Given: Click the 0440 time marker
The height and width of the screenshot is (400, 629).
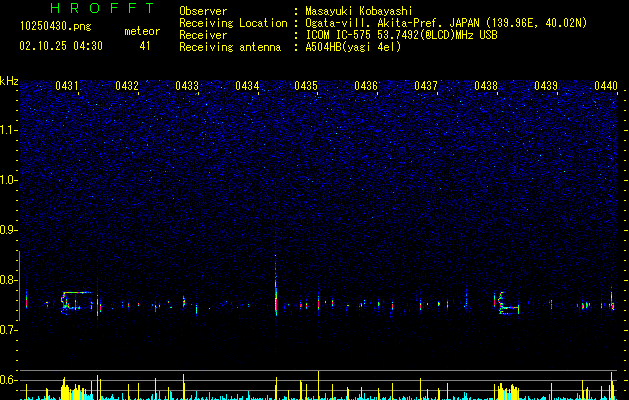Looking at the screenshot, I should tap(606, 86).
